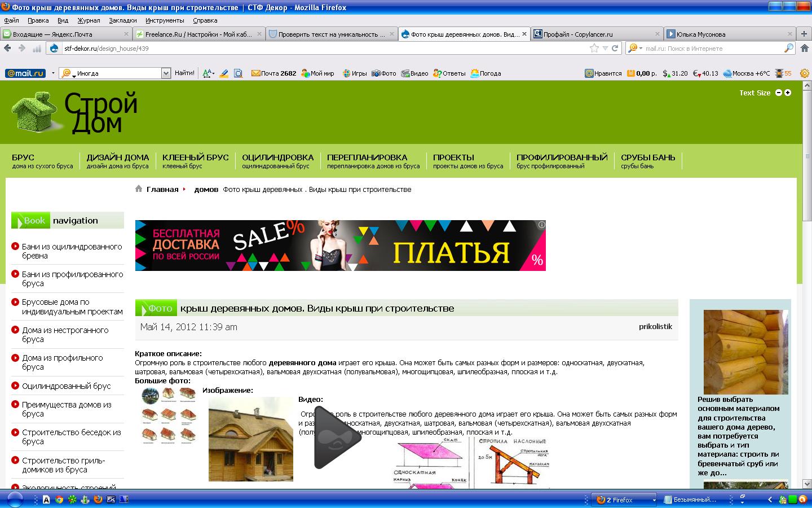Switch to Проверить текст на уникальность tab
The width and height of the screenshot is (812, 508).
(332, 34)
